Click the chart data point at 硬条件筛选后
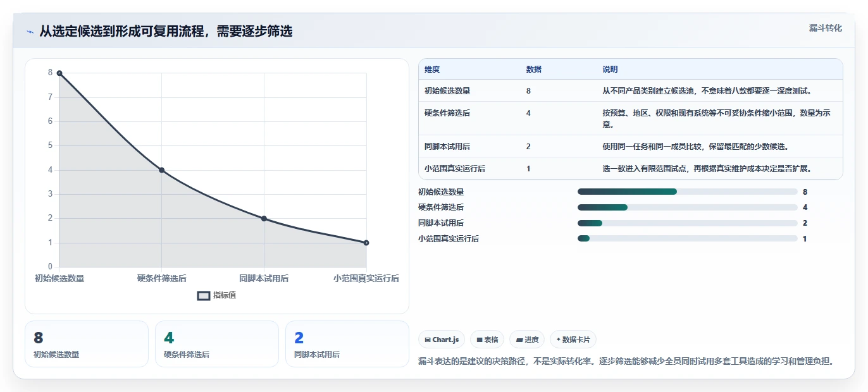 (x=162, y=170)
